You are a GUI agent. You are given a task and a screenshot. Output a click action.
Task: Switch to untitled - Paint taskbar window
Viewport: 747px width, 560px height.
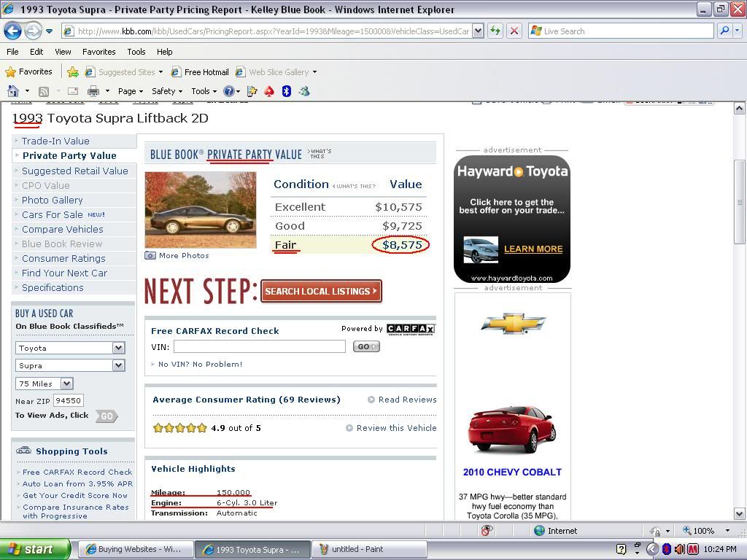[369, 549]
